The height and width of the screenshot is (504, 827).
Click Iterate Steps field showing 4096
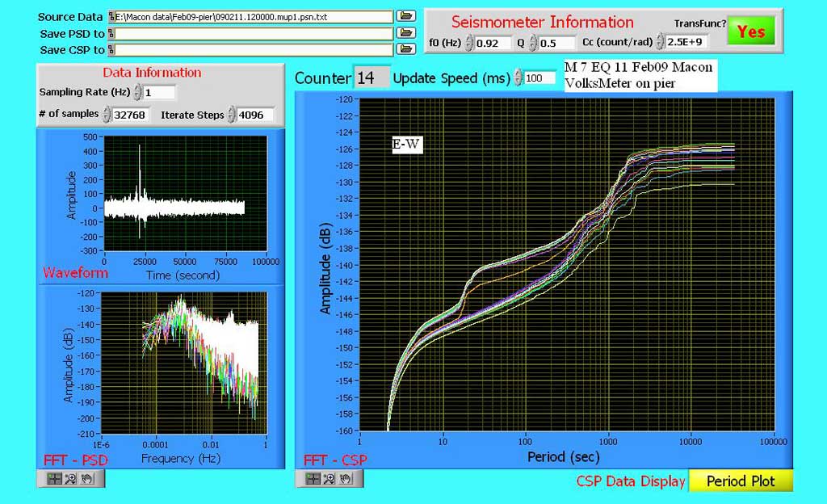pos(254,115)
